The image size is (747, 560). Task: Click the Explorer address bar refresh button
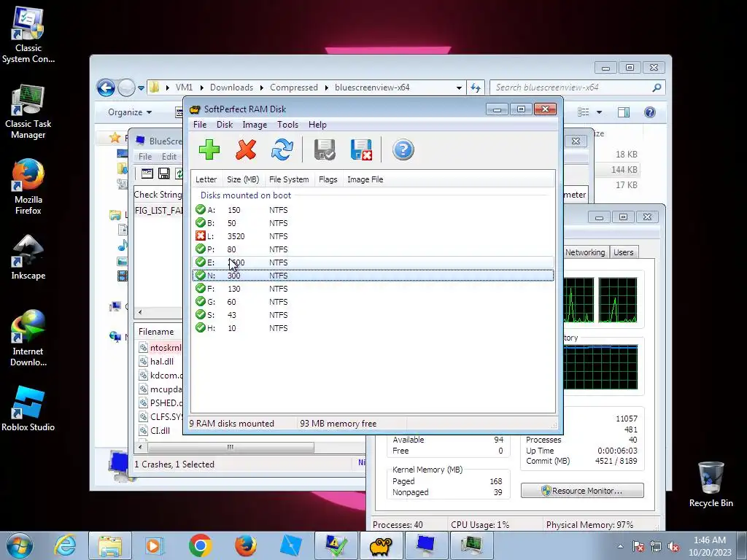pyautogui.click(x=476, y=87)
